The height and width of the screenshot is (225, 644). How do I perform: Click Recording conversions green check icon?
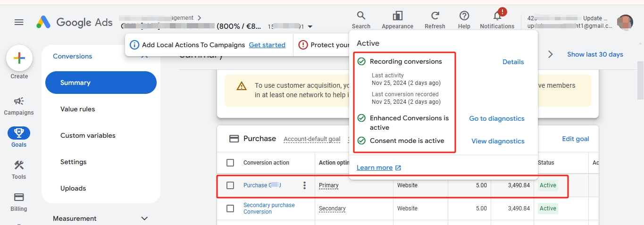coord(361,61)
